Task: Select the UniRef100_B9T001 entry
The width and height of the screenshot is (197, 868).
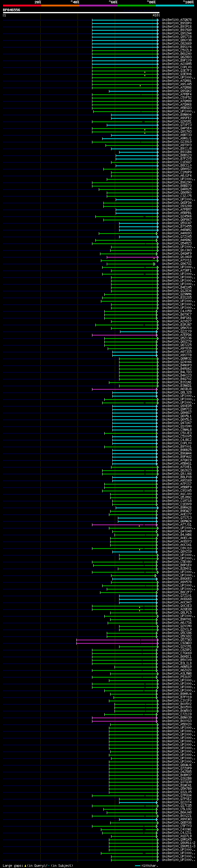Action: pyautogui.click(x=177, y=447)
